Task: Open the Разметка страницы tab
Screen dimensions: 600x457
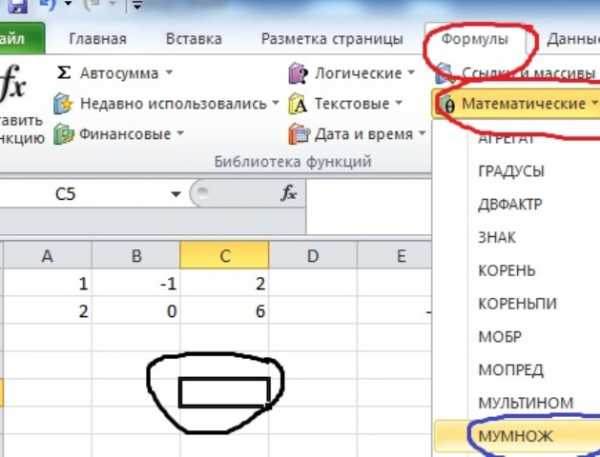Action: click(332, 39)
